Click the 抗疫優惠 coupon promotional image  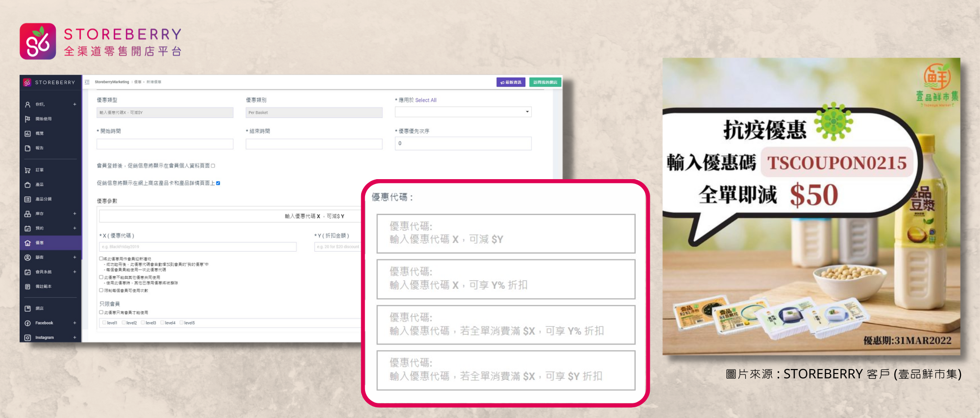[x=811, y=207]
